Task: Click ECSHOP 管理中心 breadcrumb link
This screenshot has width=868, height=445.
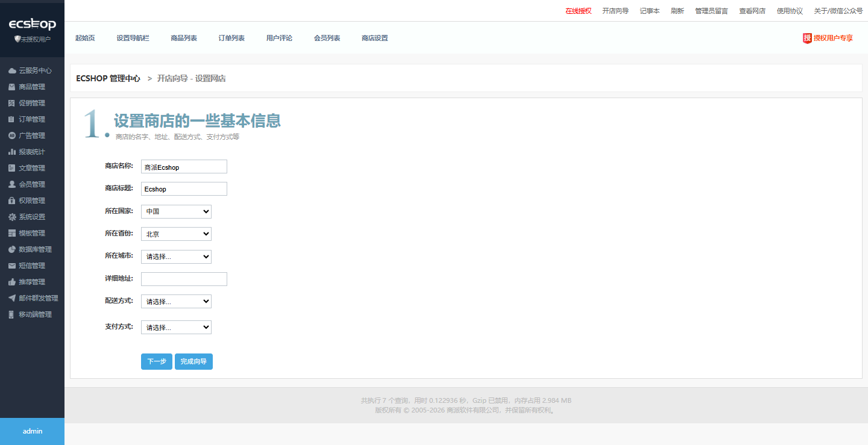Action: click(108, 78)
